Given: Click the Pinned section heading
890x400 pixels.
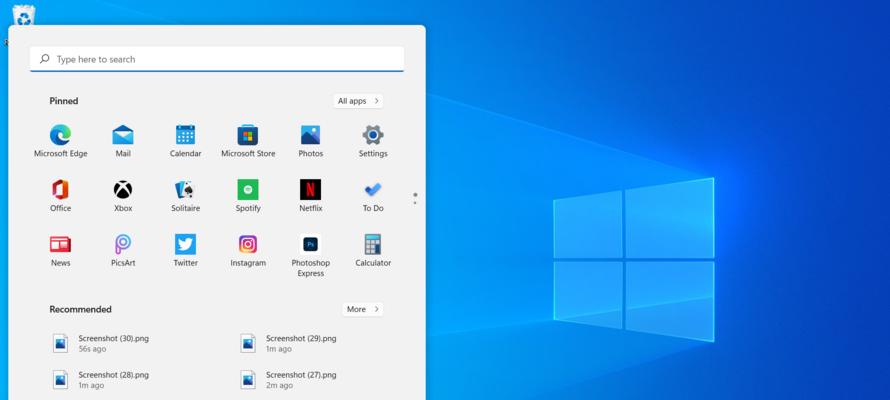Looking at the screenshot, I should (64, 101).
